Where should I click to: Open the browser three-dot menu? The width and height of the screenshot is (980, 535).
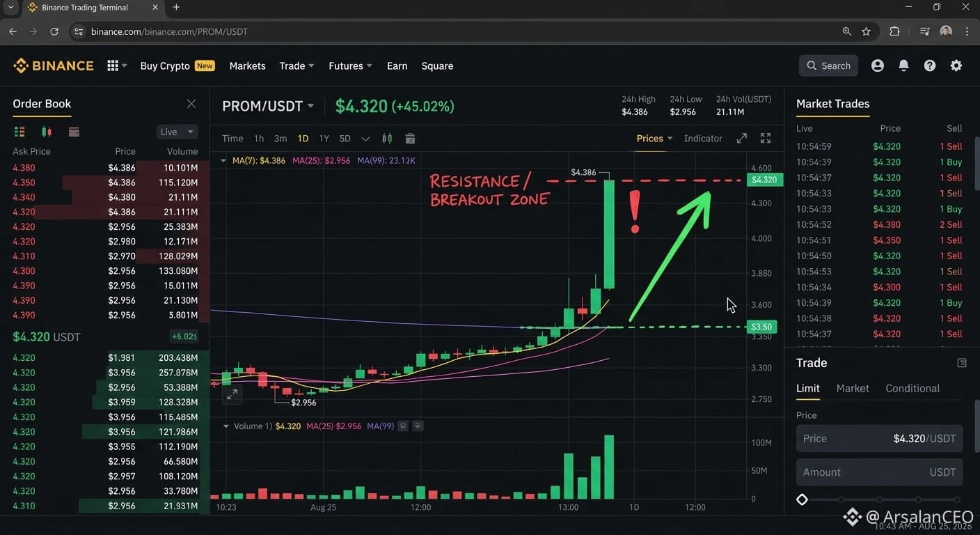pyautogui.click(x=967, y=31)
